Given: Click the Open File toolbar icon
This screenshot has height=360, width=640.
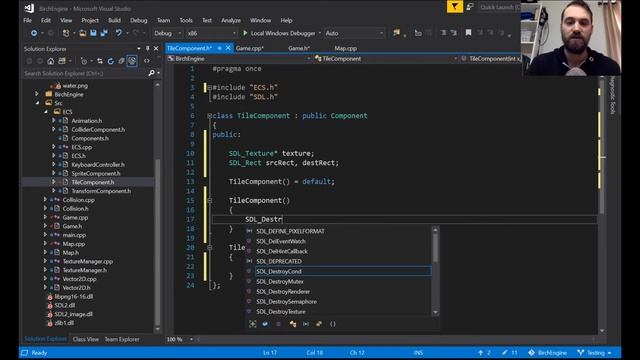Looking at the screenshot, I should tap(83, 33).
